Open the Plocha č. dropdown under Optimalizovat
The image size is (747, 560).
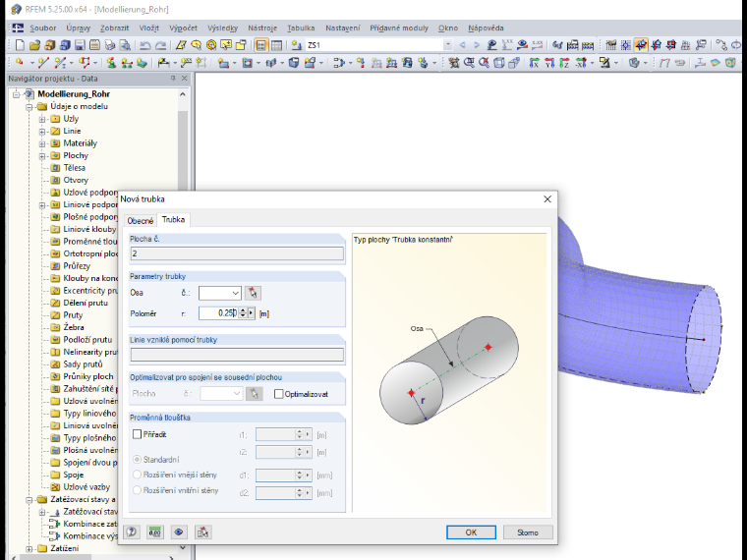(237, 394)
